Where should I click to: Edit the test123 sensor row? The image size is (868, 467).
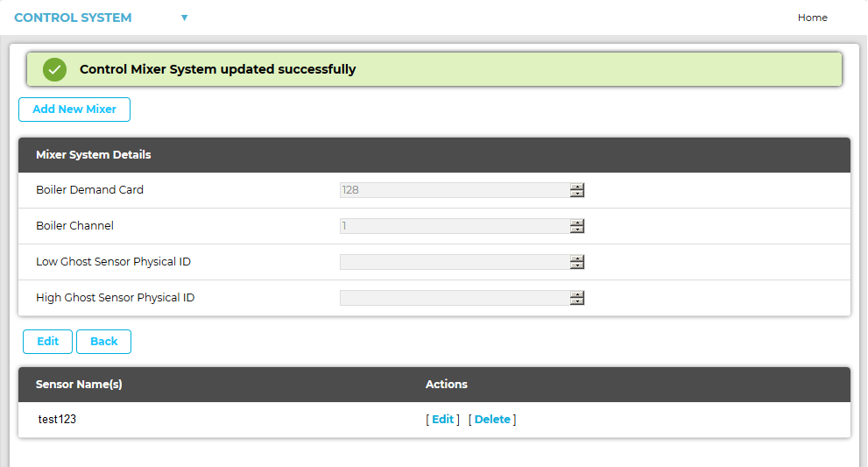442,420
